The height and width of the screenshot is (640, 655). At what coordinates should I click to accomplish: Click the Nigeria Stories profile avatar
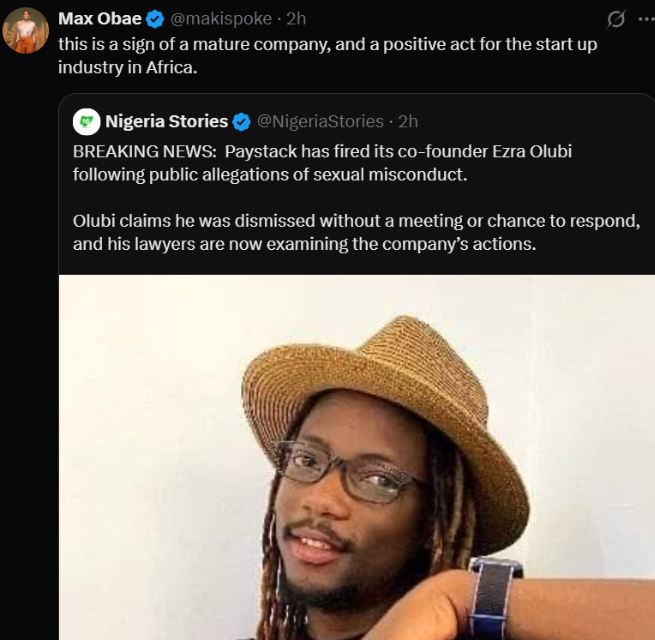pos(87,122)
